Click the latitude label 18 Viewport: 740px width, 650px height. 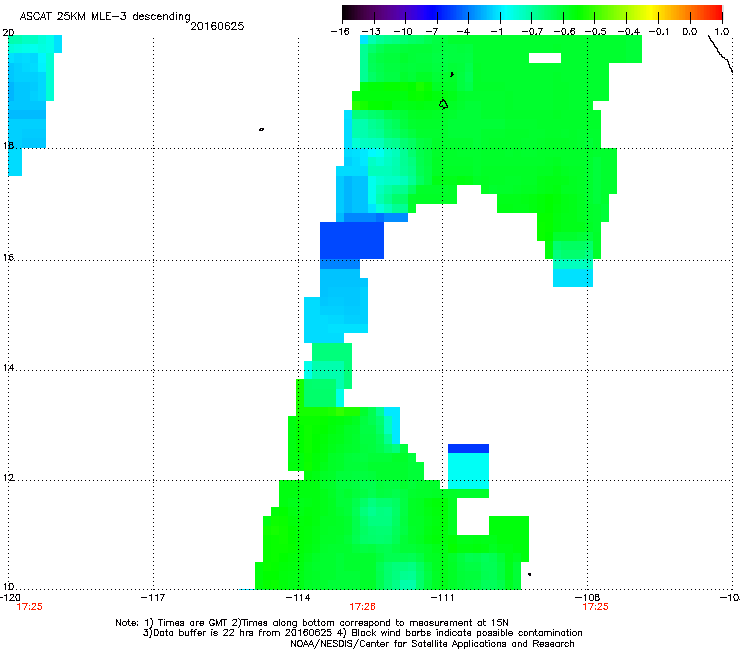8,145
